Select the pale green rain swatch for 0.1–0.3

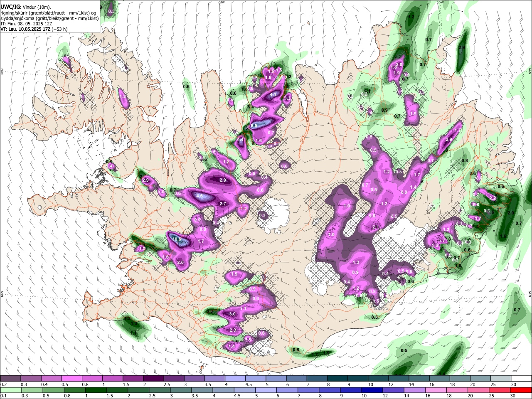click(x=10, y=390)
